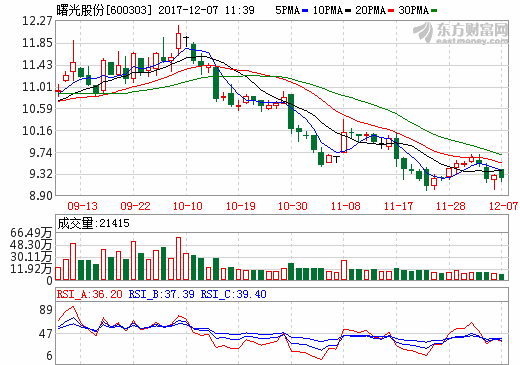Click the 10-30 date marker
The image size is (520, 365).
(x=293, y=206)
